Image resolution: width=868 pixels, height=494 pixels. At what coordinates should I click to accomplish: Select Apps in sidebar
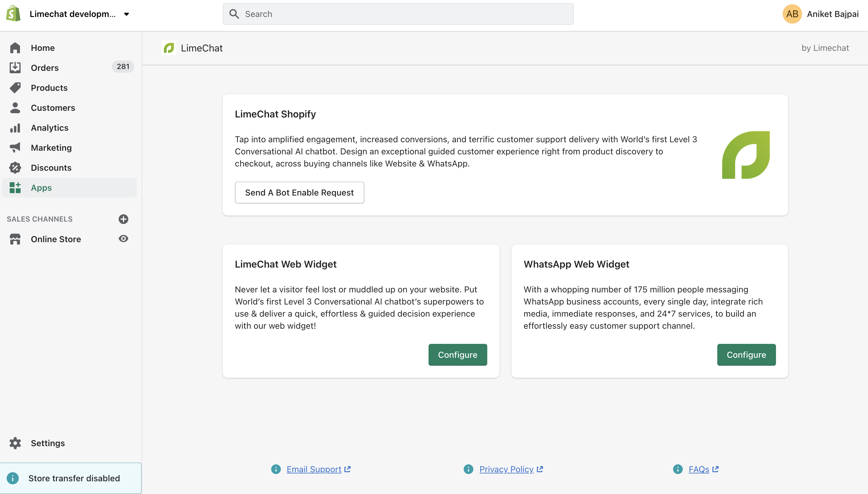(x=69, y=188)
